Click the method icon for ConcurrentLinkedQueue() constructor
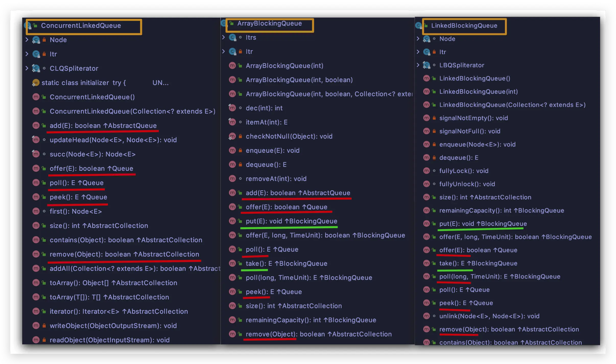Image resolution: width=616 pixels, height=364 pixels. tap(36, 97)
